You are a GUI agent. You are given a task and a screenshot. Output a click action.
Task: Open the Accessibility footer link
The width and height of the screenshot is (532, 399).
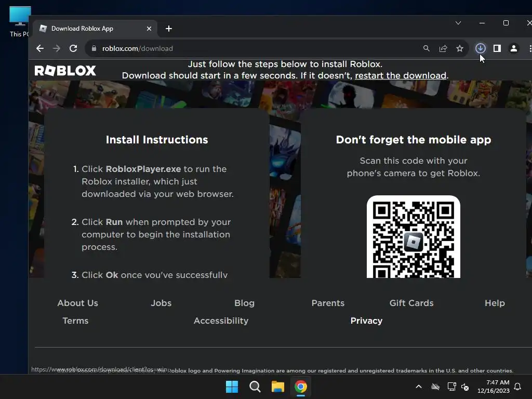(221, 321)
